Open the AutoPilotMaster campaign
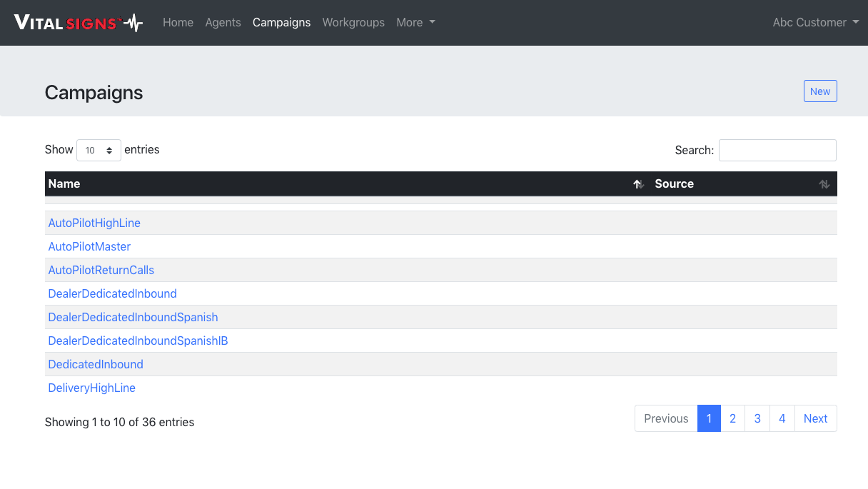The width and height of the screenshot is (868, 489). click(x=89, y=247)
